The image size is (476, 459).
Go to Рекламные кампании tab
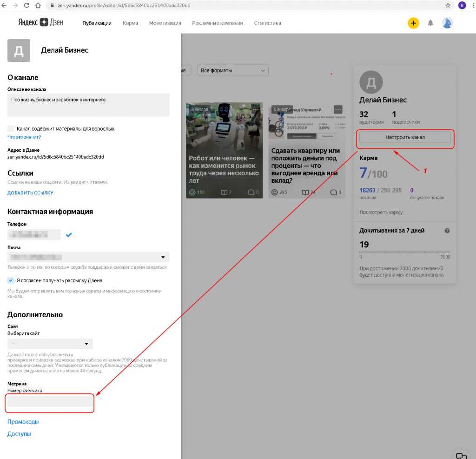tap(218, 23)
